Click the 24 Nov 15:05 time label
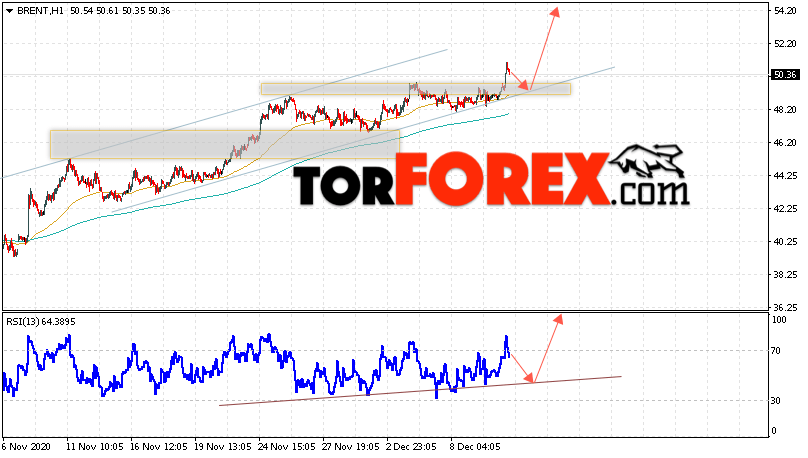 tap(287, 447)
